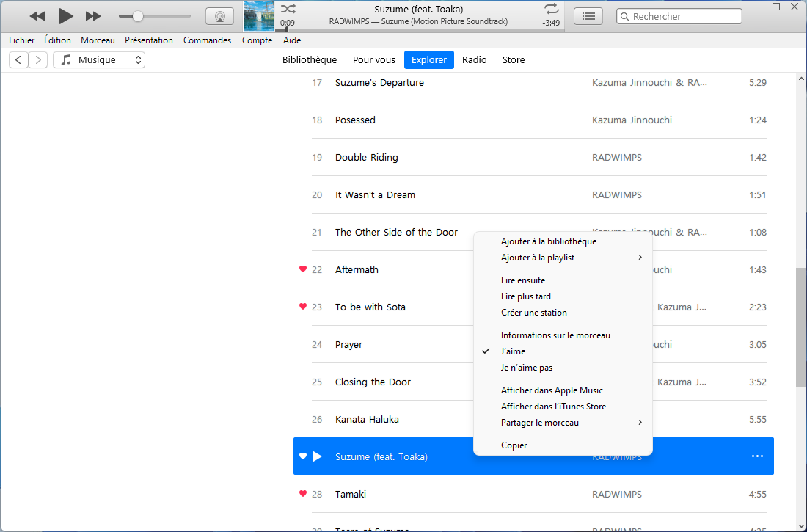
Task: Click the now playing title Suzume (feat. Toaka)
Action: coord(418,10)
